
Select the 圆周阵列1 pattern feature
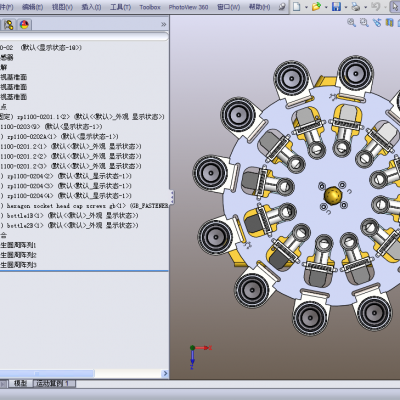18,245
